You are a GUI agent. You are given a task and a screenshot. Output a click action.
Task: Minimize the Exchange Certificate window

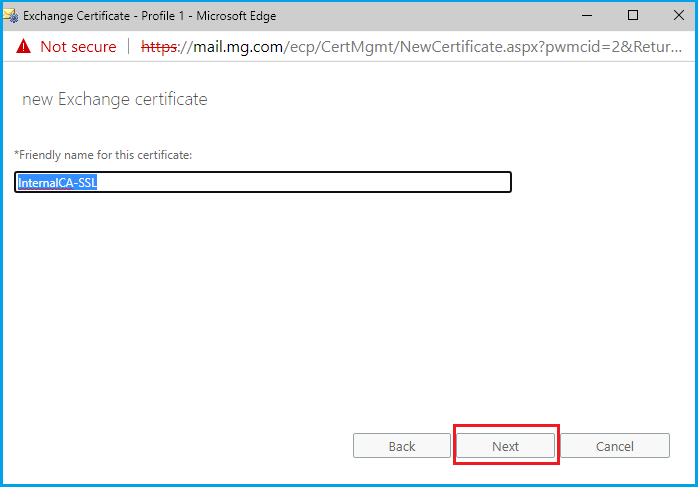pyautogui.click(x=587, y=16)
